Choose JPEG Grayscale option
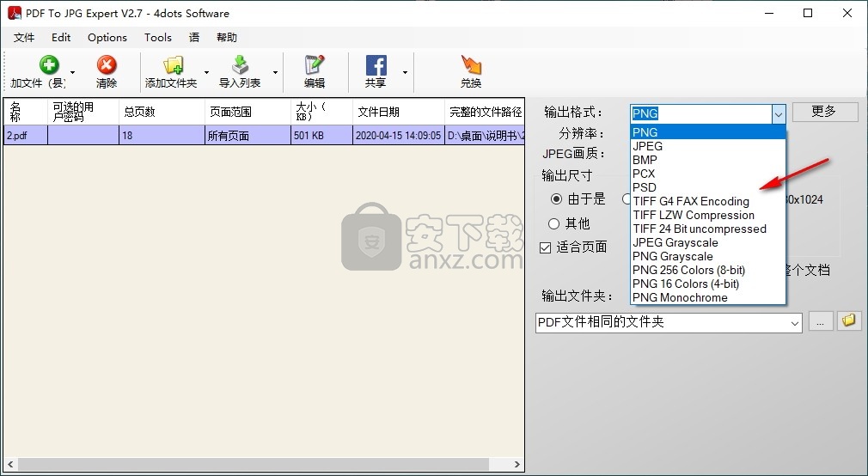868x476 pixels. tap(708, 243)
